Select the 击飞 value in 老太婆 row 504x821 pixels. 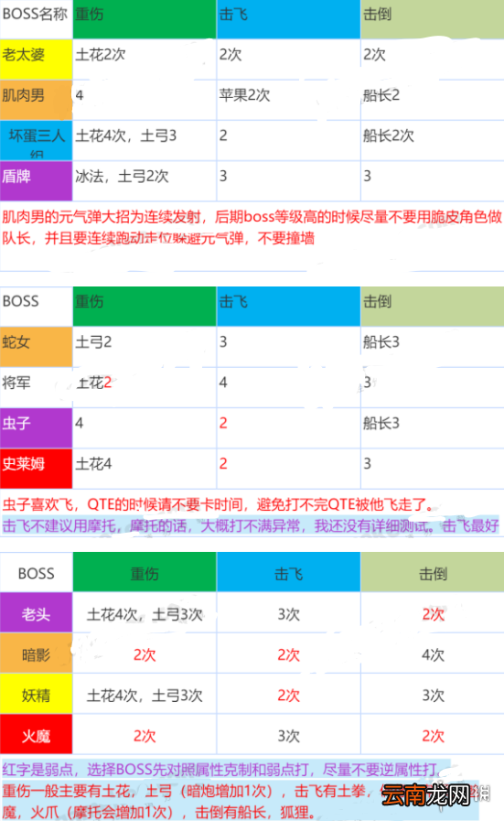231,55
